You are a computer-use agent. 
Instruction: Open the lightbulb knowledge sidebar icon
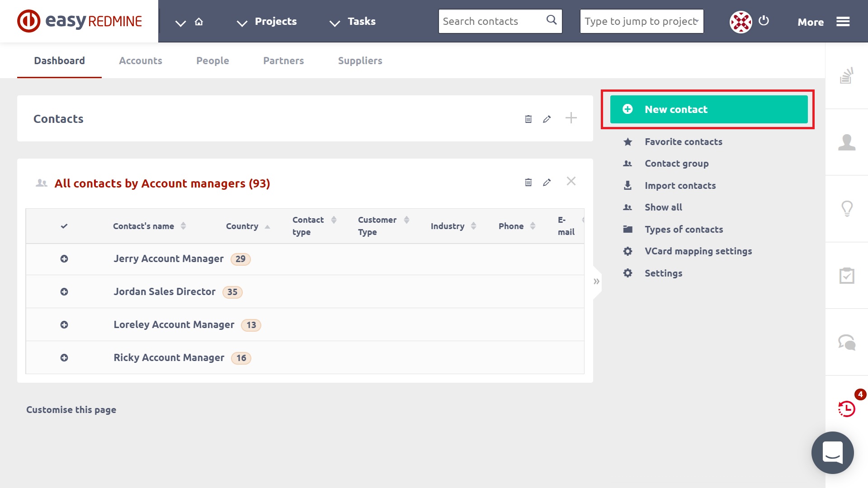[x=846, y=209]
